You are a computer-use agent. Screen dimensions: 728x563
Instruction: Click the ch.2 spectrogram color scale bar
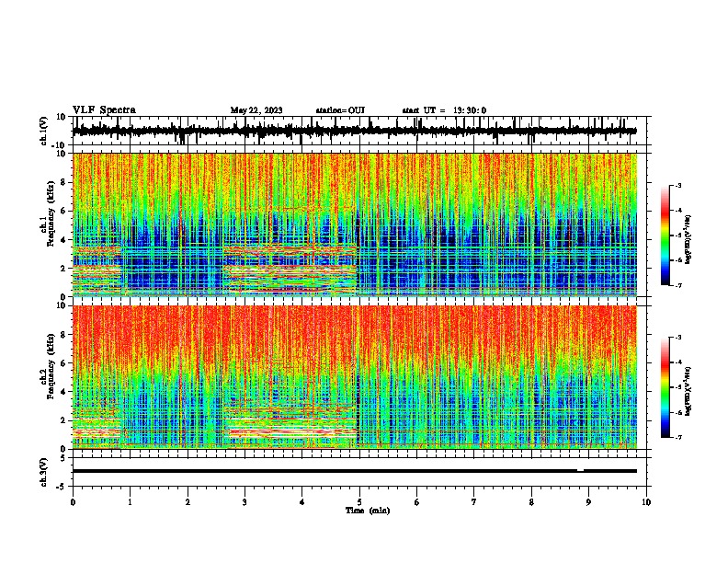[665, 387]
